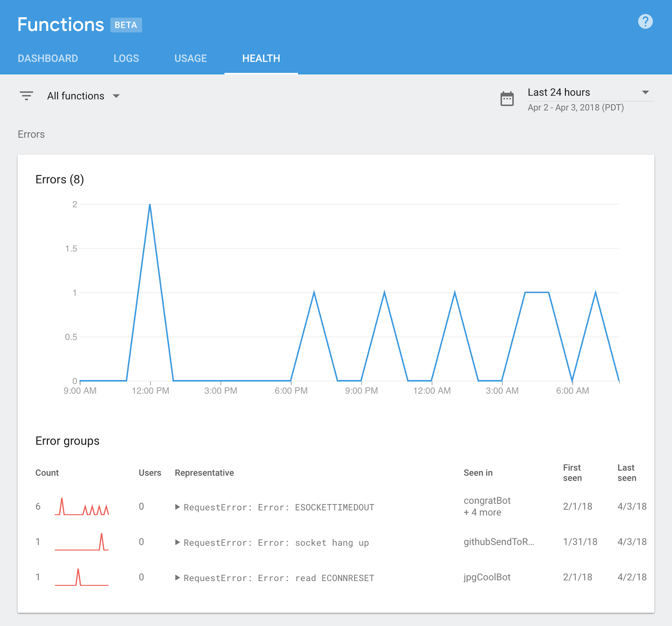Click the jpgCoolBot function name
This screenshot has width=672, height=626.
coord(487,577)
